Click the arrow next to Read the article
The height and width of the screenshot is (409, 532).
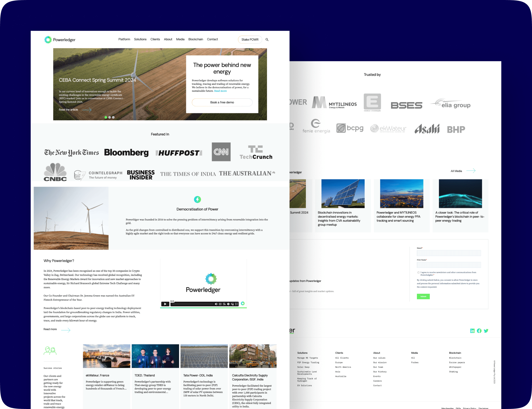coord(87,110)
